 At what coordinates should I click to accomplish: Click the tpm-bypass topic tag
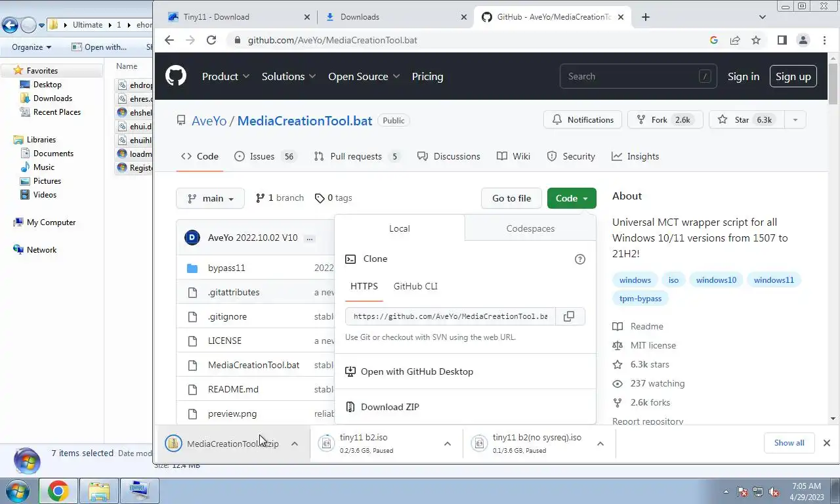640,298
